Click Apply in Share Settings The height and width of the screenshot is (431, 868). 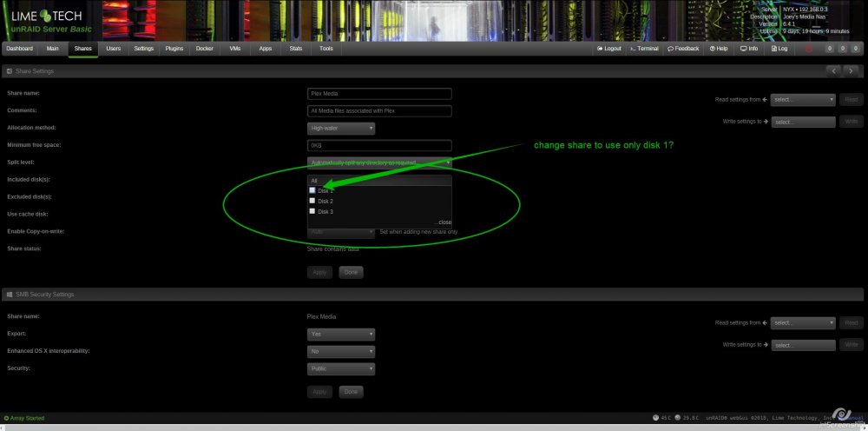click(319, 273)
